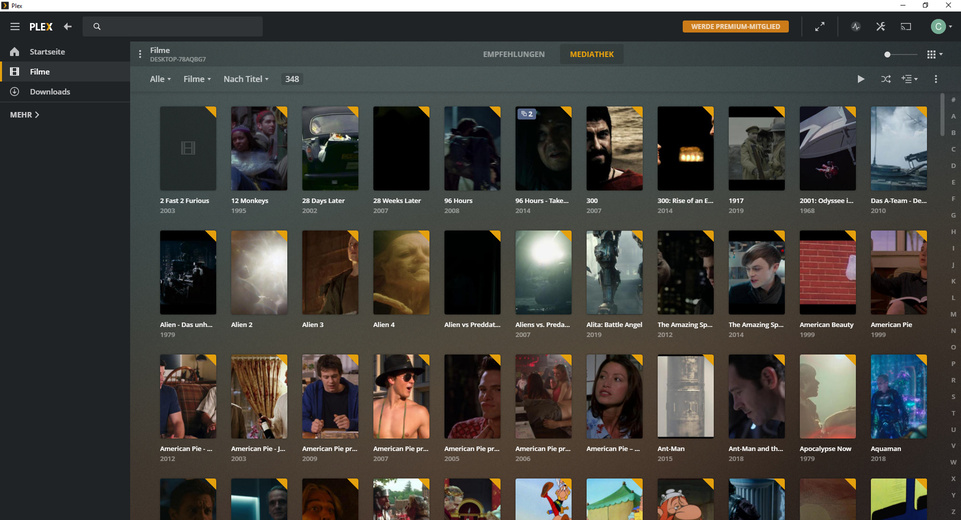Switch to the EMPFEHLUNGEN tab
961x520 pixels.
pyautogui.click(x=514, y=54)
